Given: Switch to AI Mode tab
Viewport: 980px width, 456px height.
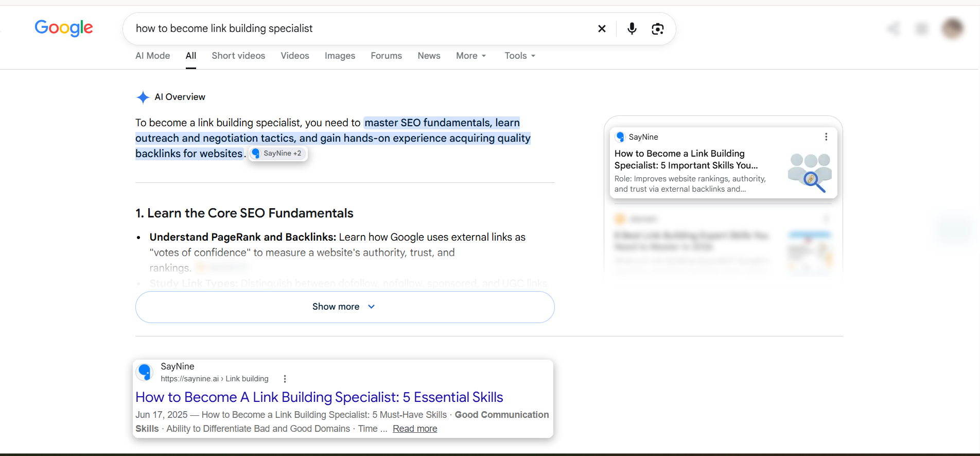Looking at the screenshot, I should tap(152, 56).
